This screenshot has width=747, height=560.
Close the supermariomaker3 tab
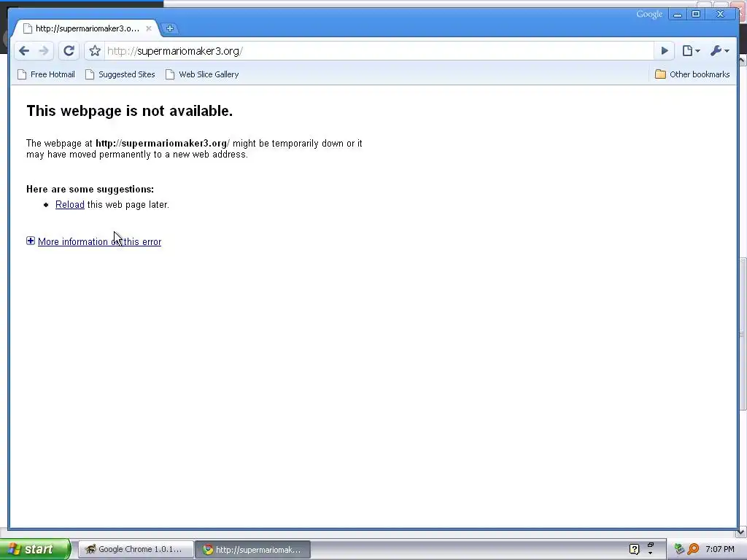pyautogui.click(x=149, y=28)
